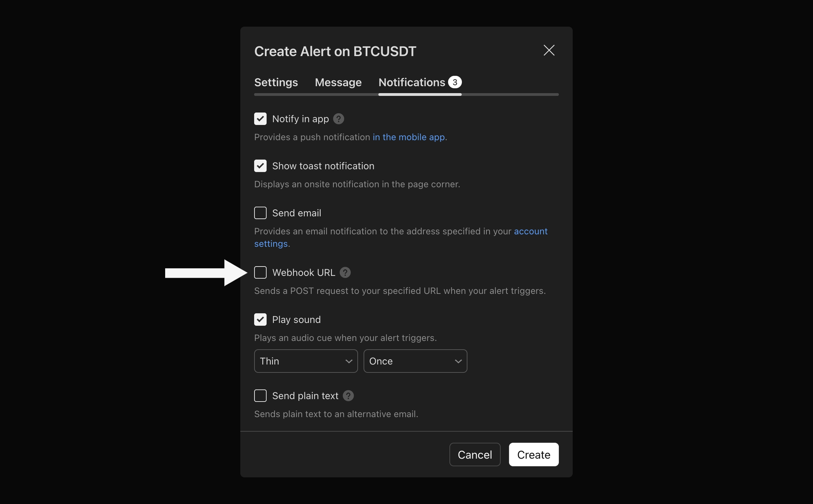Click help icon beside Webhook URL

(345, 272)
